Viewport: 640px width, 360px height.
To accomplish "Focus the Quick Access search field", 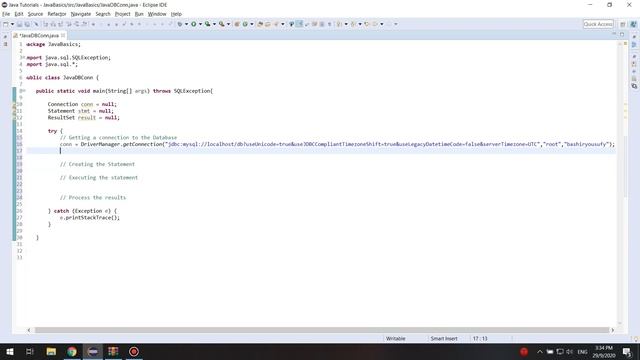I will (x=598, y=24).
